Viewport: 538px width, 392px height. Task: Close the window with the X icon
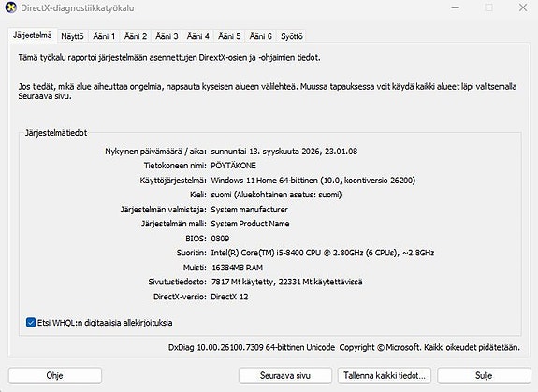pyautogui.click(x=523, y=7)
